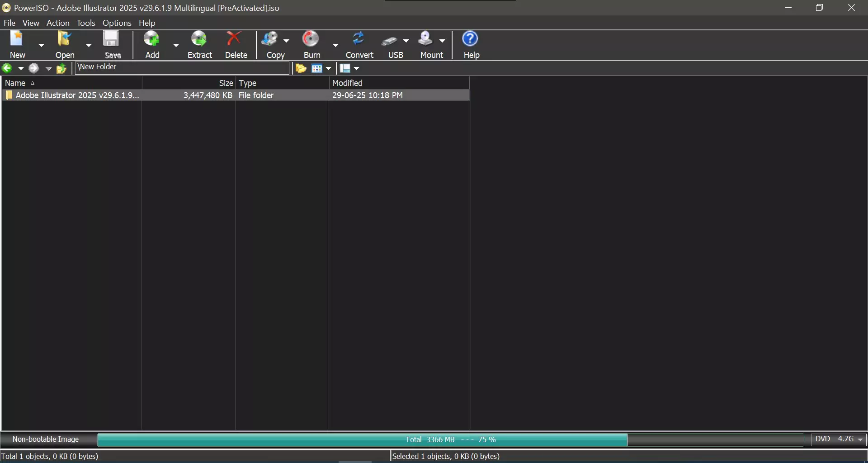
Task: Expand the USB button dropdown arrow
Action: coord(406,41)
